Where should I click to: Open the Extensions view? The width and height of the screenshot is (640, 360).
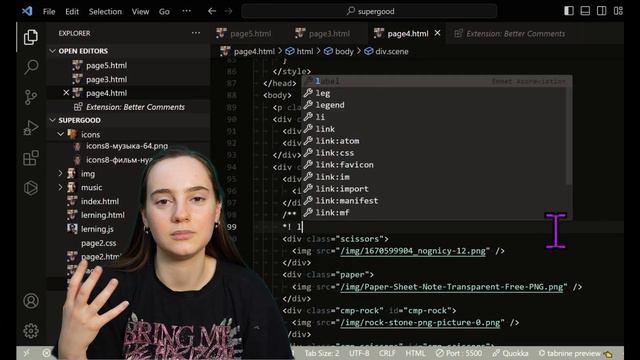pos(31,158)
